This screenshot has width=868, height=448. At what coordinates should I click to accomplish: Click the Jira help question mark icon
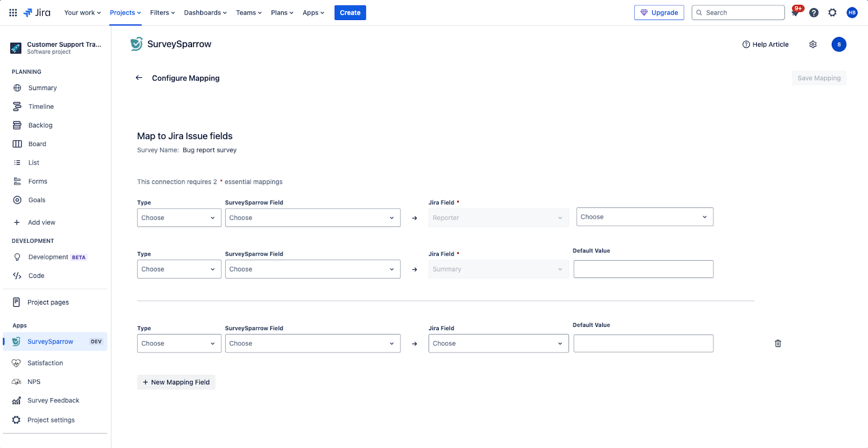(814, 12)
